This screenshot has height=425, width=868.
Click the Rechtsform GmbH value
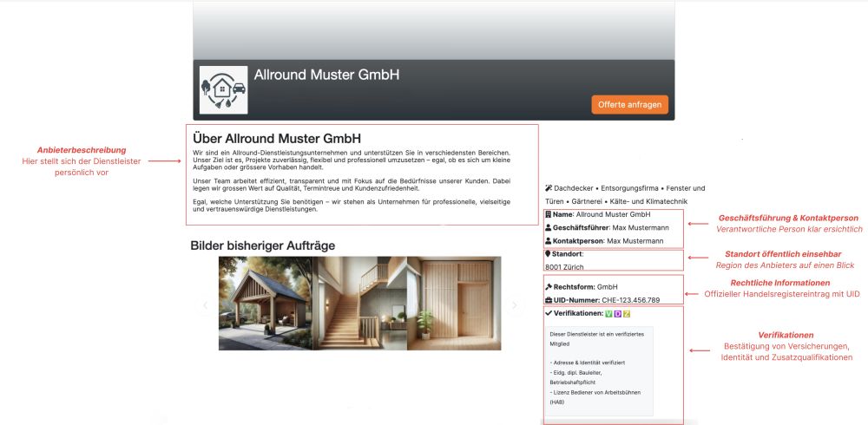(607, 286)
